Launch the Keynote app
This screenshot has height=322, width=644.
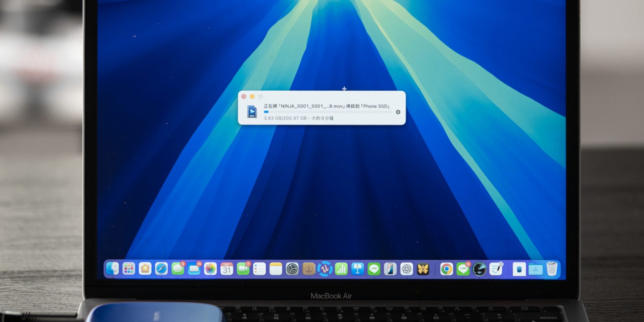pyautogui.click(x=358, y=269)
